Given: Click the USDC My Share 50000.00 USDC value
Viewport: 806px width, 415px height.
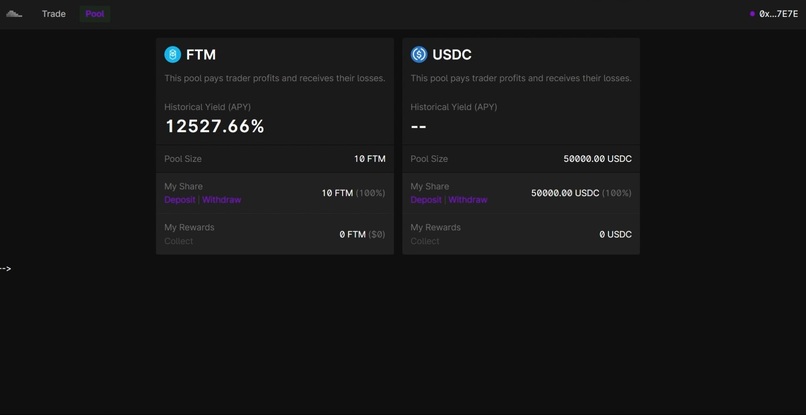Looking at the screenshot, I should (565, 193).
